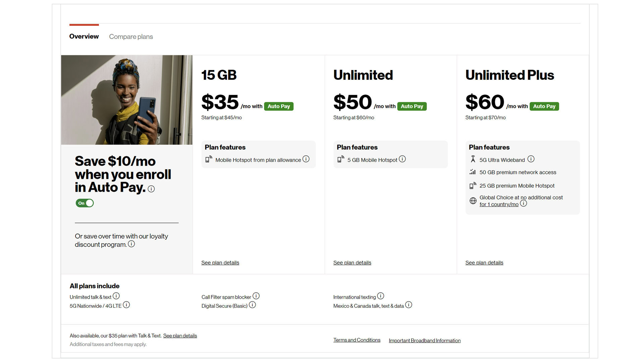Click the 25 GB Mobile Hotspot icon in Unlimited Plus
This screenshot has width=644, height=362.
tap(473, 185)
